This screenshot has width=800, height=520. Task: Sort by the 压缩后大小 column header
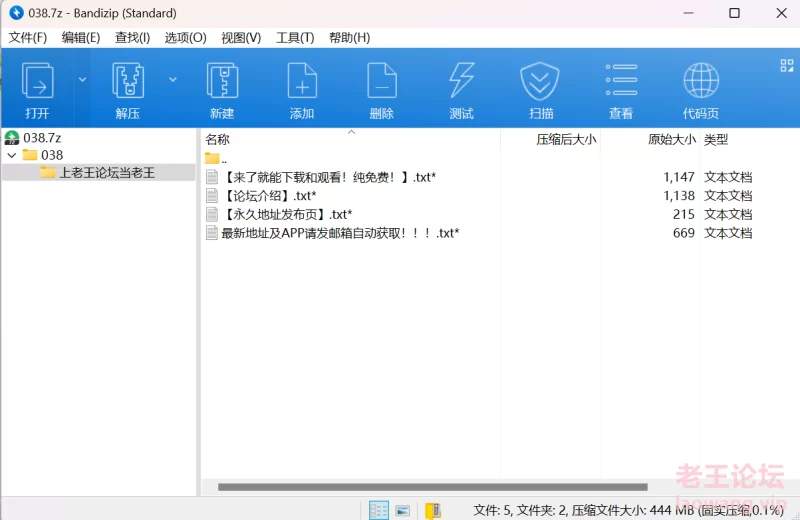(566, 139)
